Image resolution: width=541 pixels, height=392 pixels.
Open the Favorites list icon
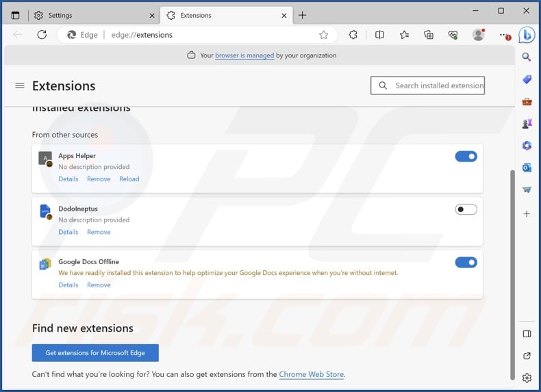pos(404,35)
